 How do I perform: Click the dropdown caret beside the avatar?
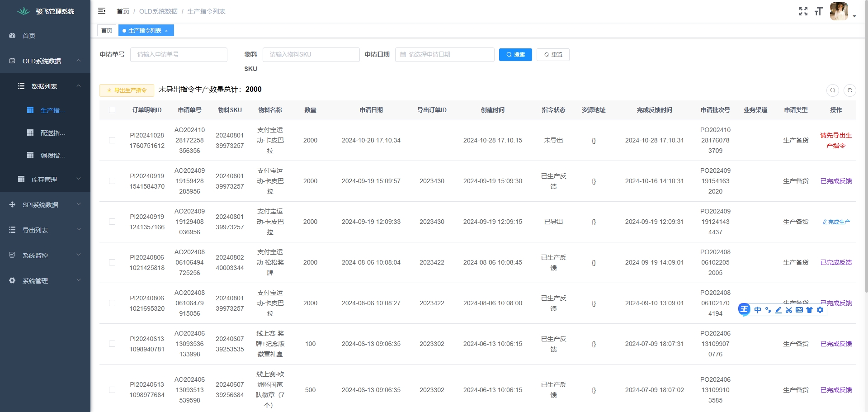coord(854,16)
